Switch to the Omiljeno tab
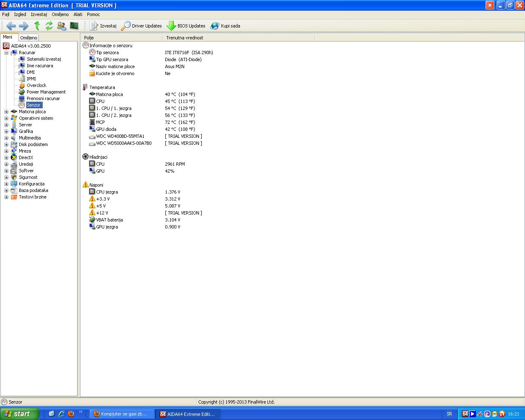The height and width of the screenshot is (420, 525). [29, 38]
